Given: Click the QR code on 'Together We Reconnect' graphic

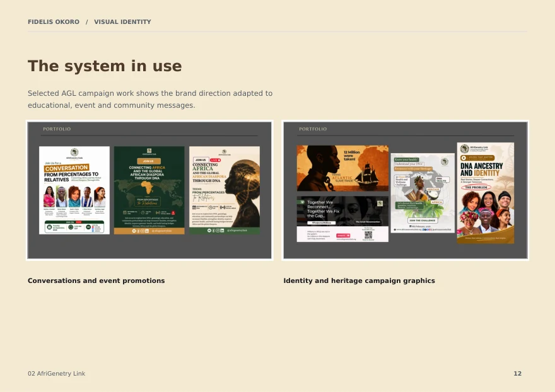Looking at the screenshot, I should point(368,235).
